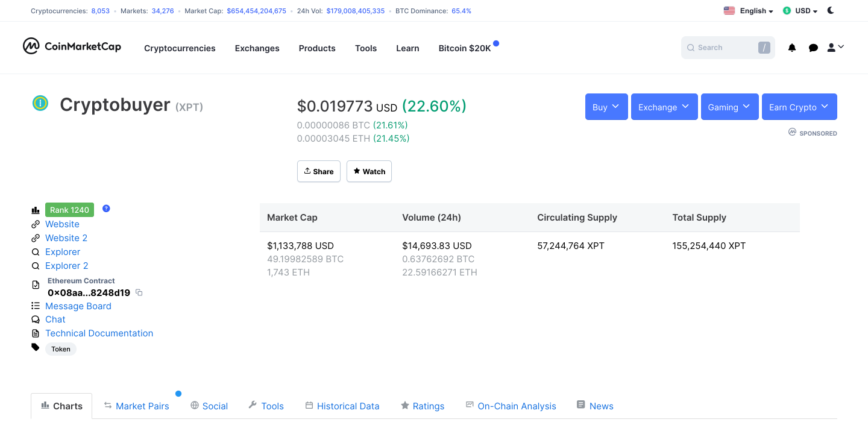Open the Tools navigation menu
This screenshot has width=868, height=425.
[366, 48]
